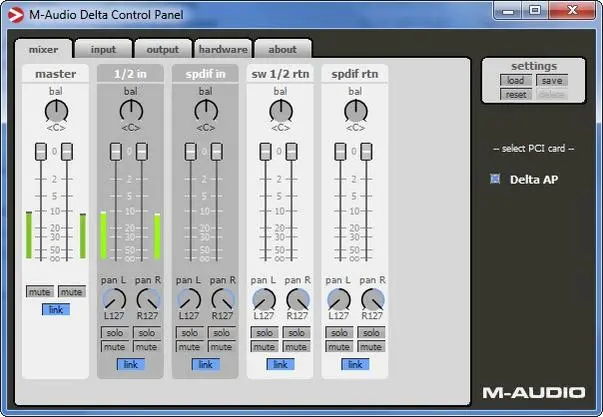Mute the spdif in left channel

click(190, 347)
